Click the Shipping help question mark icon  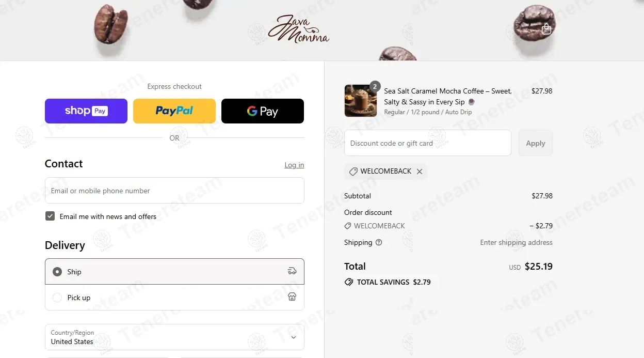(x=379, y=242)
